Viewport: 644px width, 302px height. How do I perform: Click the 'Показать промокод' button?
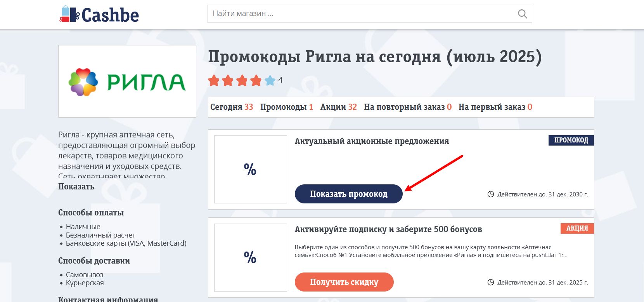(349, 194)
